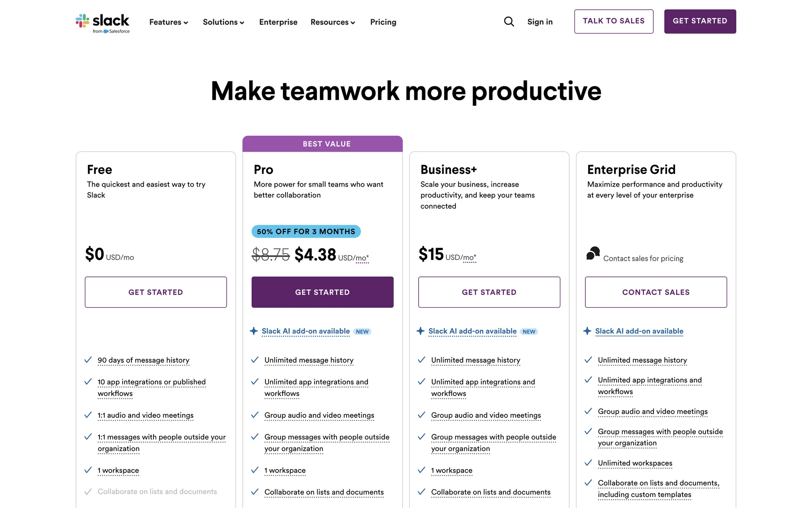
Task: Click chat bubbles icon near Contact sales pricing
Action: [x=593, y=254]
